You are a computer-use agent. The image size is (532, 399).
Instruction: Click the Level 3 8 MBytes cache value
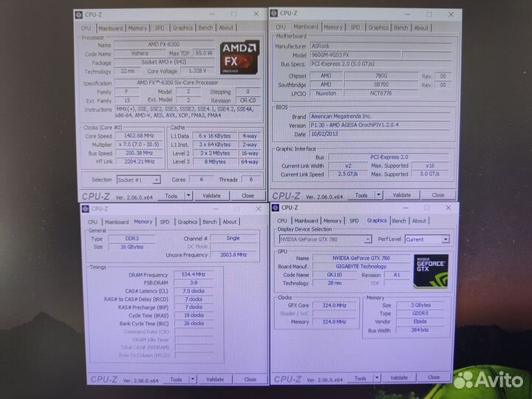pyautogui.click(x=215, y=162)
